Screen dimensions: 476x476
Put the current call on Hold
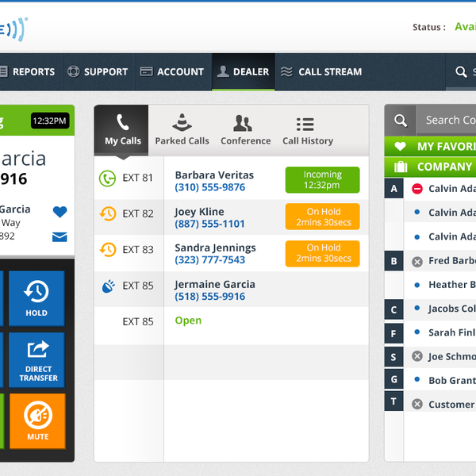pyautogui.click(x=36, y=298)
